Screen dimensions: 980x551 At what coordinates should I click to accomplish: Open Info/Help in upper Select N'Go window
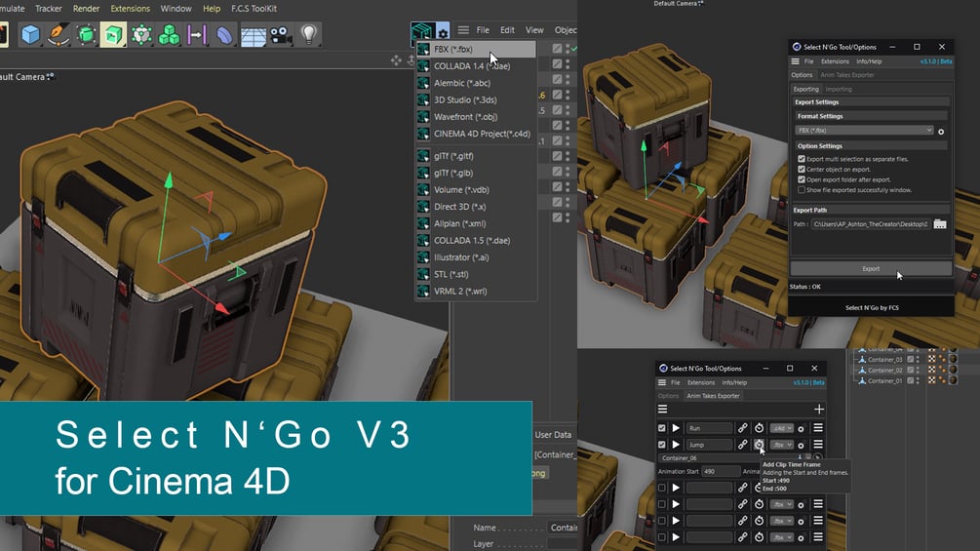pyautogui.click(x=869, y=61)
